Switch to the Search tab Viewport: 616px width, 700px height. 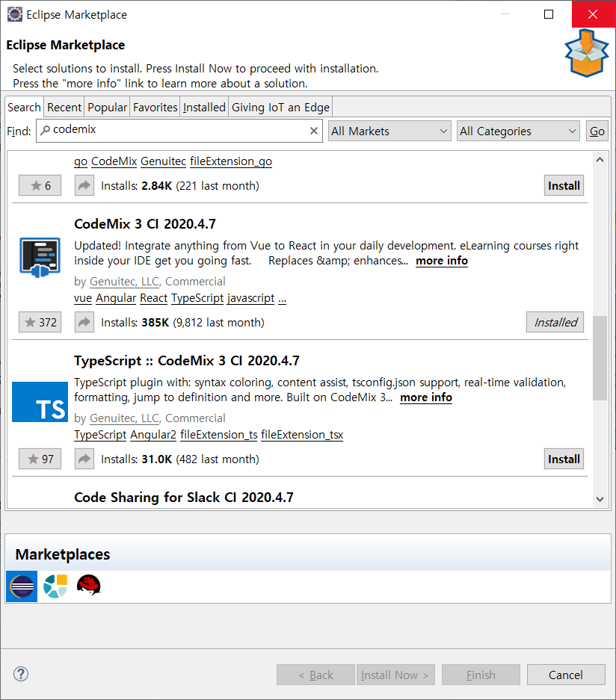24,108
